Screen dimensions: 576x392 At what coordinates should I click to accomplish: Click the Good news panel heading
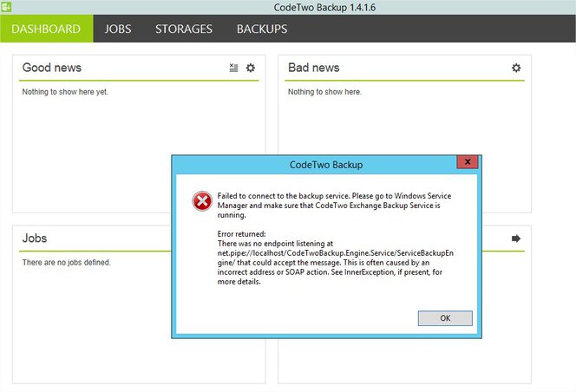(52, 68)
